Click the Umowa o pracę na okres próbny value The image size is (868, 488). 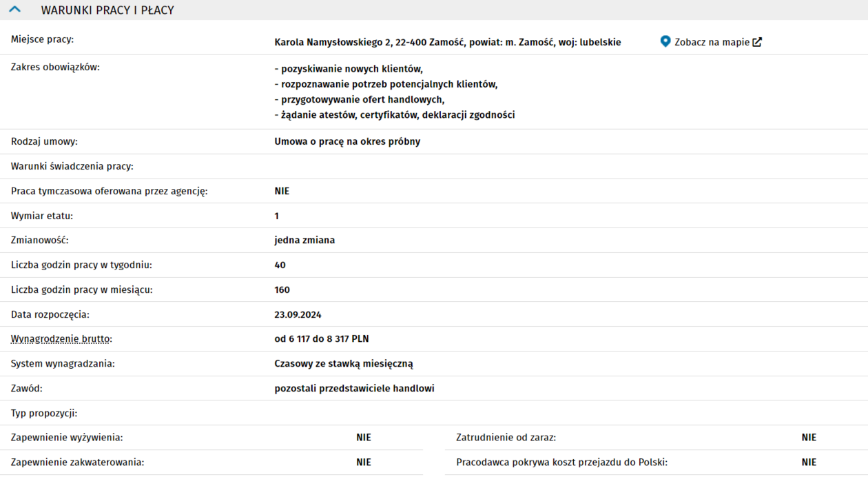[347, 141]
